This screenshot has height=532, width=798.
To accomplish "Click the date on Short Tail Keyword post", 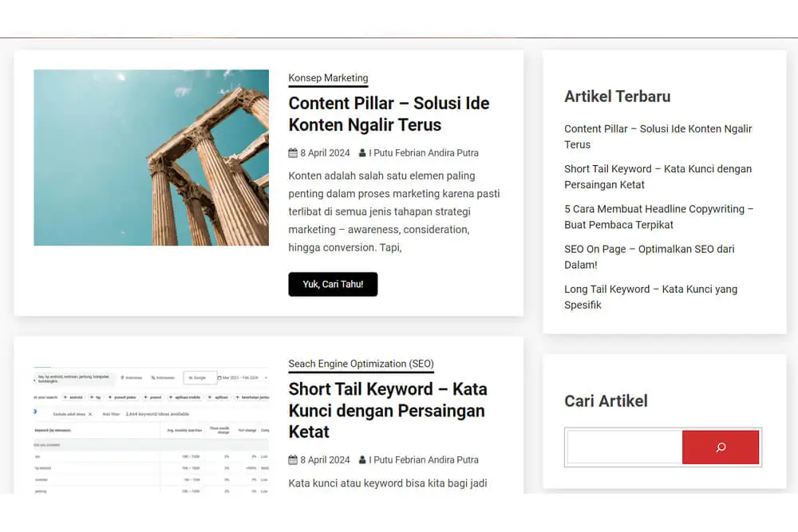I will pos(326,459).
